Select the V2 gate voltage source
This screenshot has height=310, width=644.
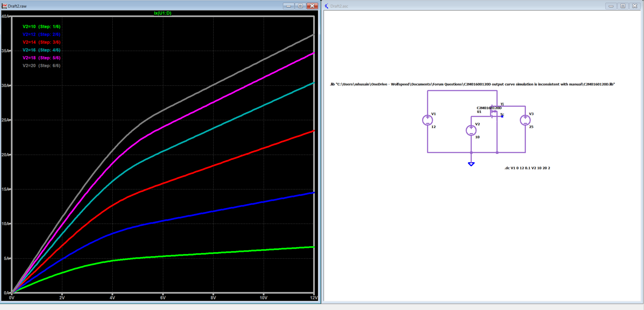[471, 130]
